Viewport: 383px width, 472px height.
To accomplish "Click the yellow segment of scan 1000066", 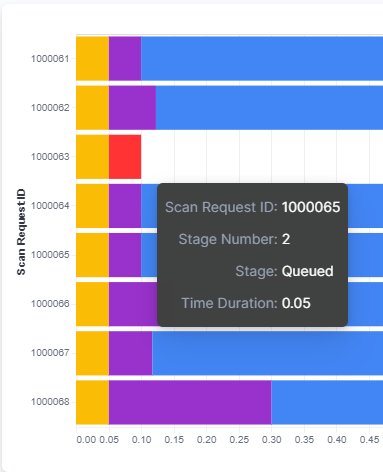I will pos(92,304).
